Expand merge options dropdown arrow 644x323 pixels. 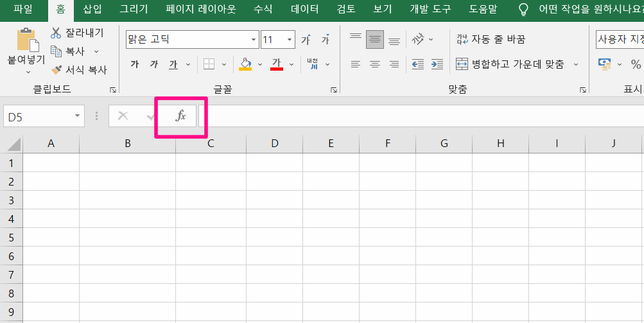coord(576,64)
